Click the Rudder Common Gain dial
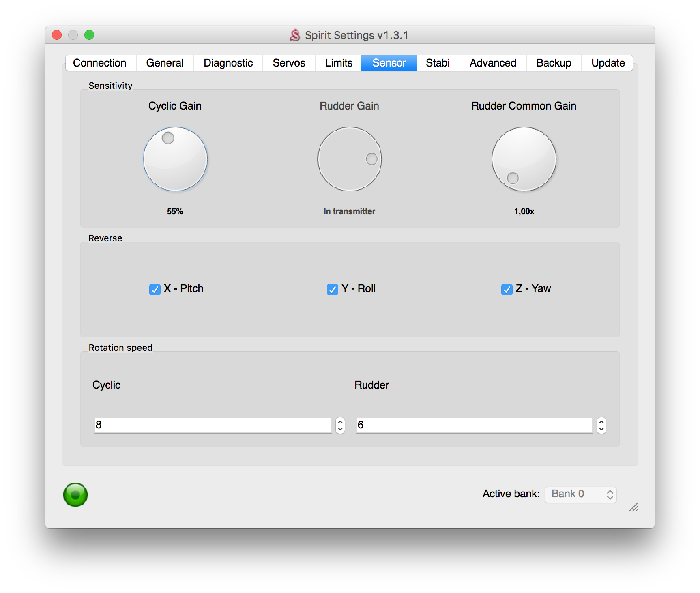This screenshot has width=700, height=593. point(524,159)
